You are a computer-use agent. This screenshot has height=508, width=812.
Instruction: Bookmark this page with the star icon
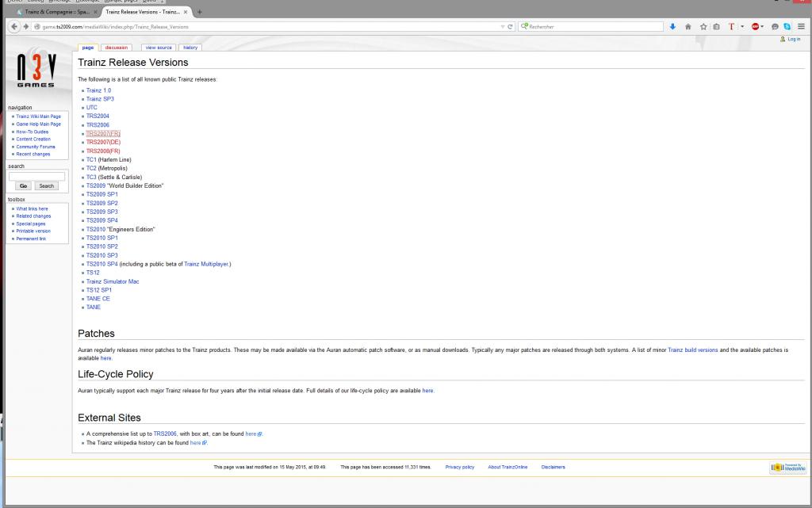703,26
